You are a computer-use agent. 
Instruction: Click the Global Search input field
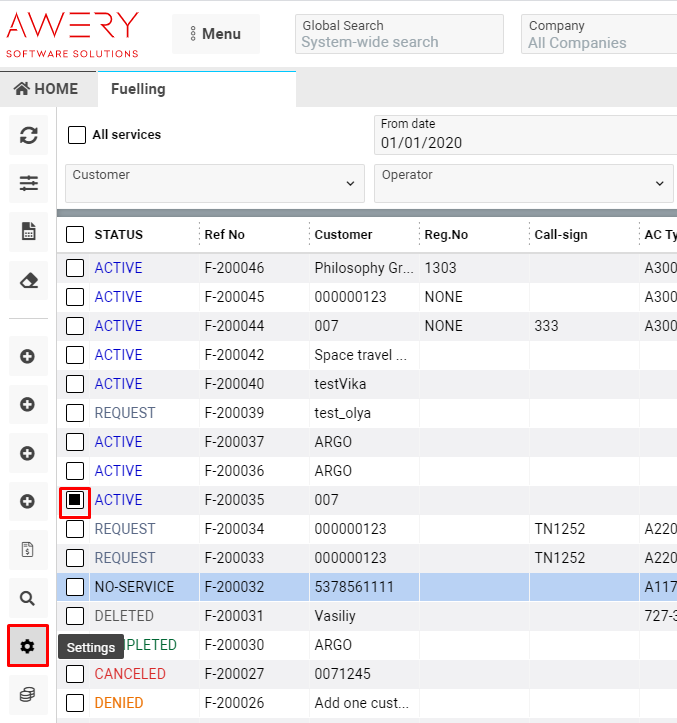(x=401, y=42)
